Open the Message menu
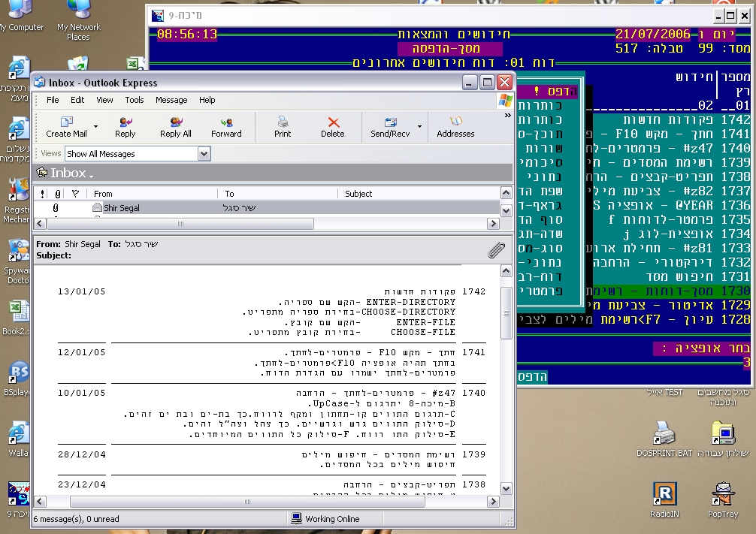This screenshot has height=534, width=756. (x=171, y=100)
